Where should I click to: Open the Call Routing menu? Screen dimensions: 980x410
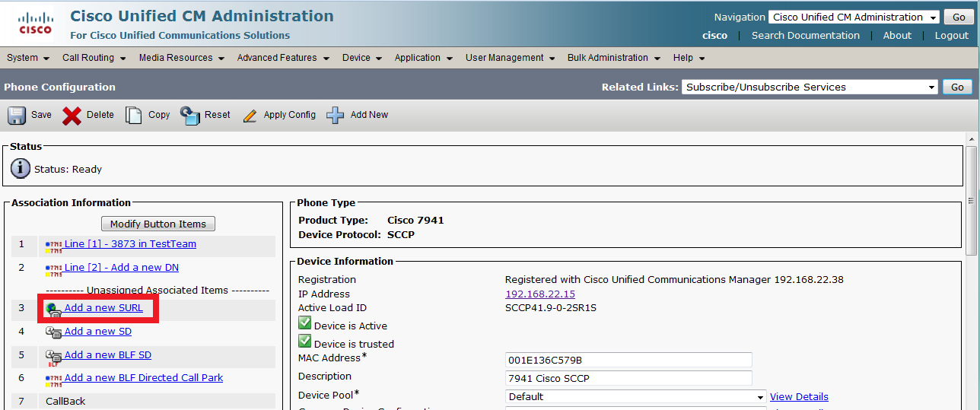[94, 58]
